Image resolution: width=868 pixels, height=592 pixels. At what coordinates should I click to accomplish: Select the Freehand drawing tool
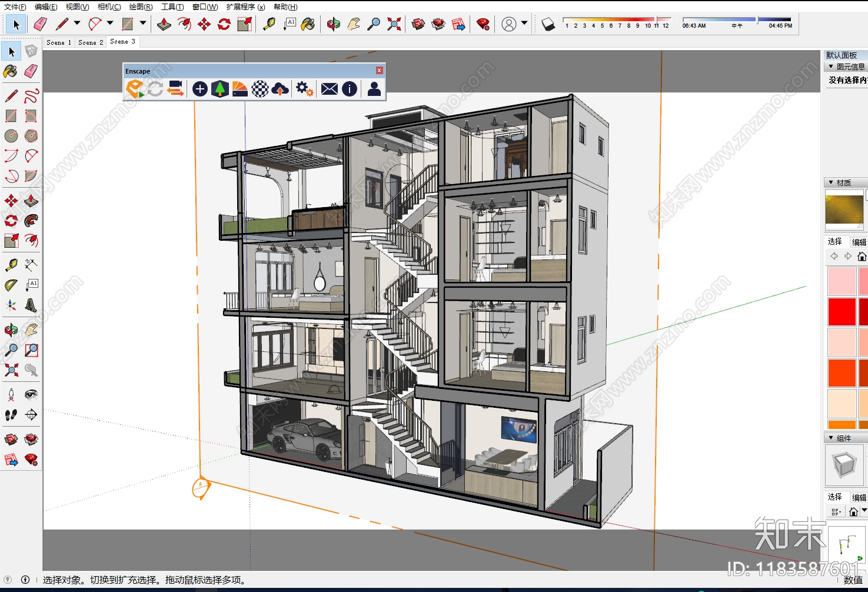31,96
